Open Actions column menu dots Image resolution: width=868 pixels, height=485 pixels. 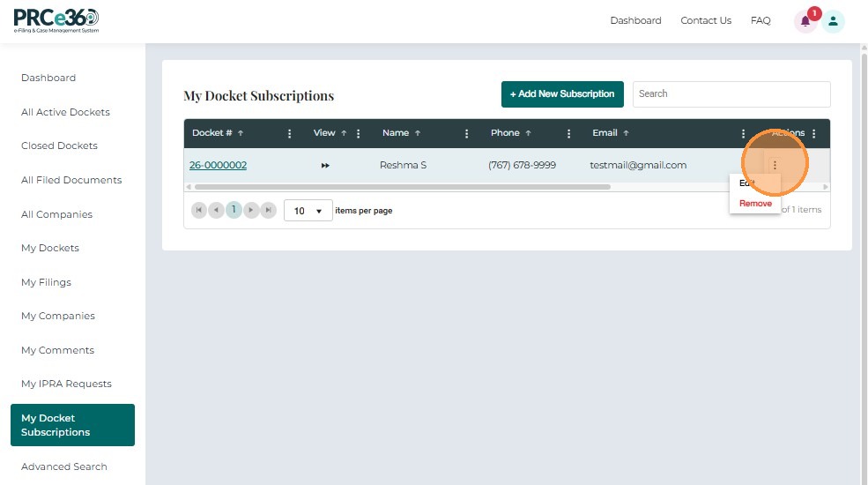click(813, 133)
